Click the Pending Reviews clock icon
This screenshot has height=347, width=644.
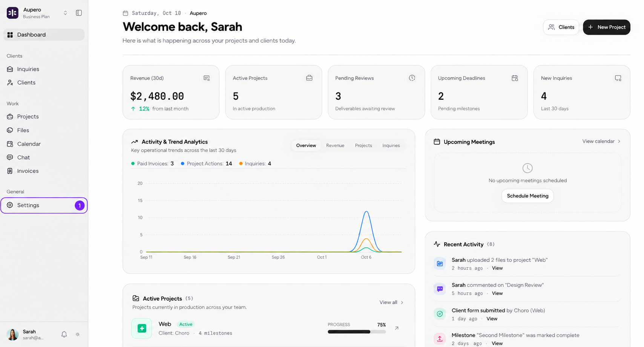pos(412,78)
